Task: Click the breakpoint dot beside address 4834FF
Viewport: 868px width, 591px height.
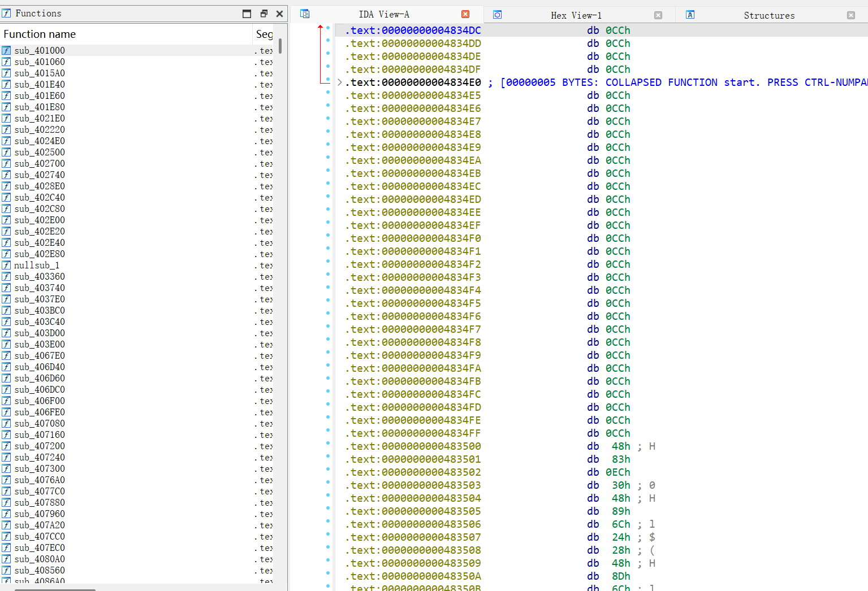Action: click(x=328, y=431)
